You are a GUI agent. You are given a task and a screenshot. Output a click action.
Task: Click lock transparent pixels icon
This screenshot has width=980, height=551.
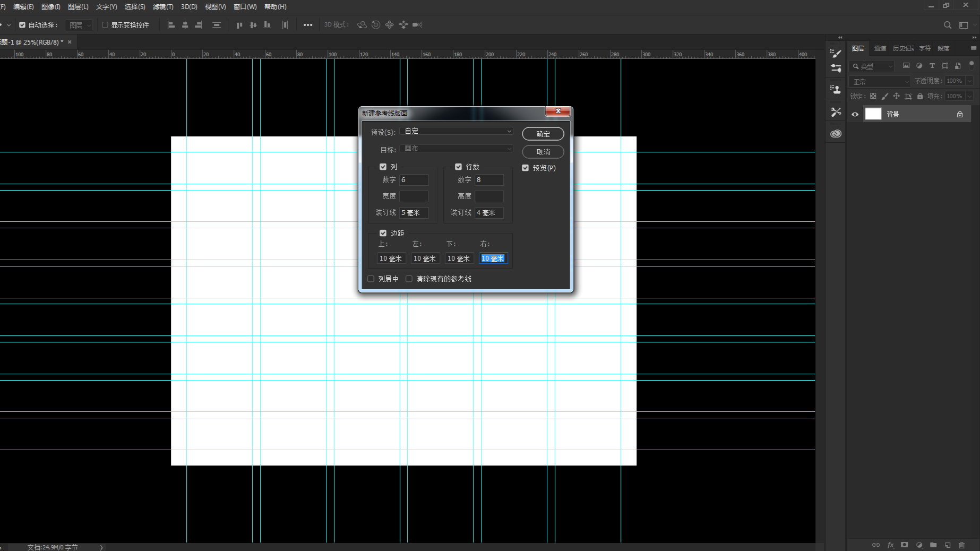pyautogui.click(x=873, y=96)
